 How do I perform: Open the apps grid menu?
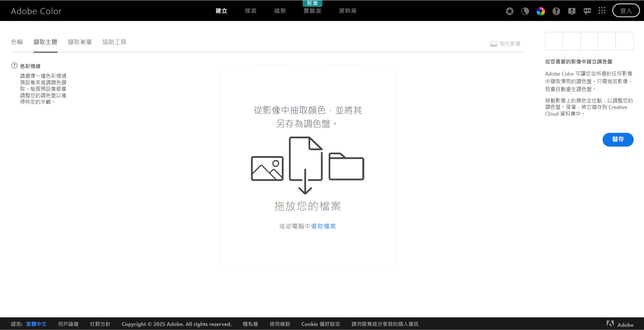point(602,11)
